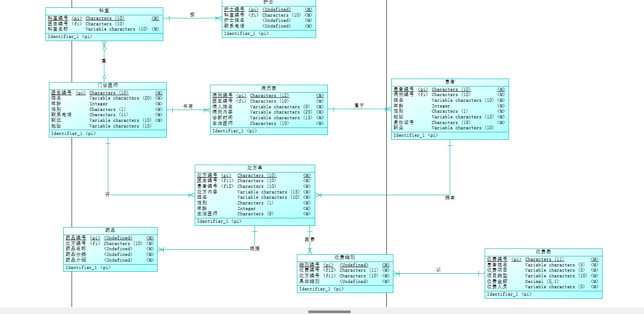Select the 药品 entity title

point(110,231)
